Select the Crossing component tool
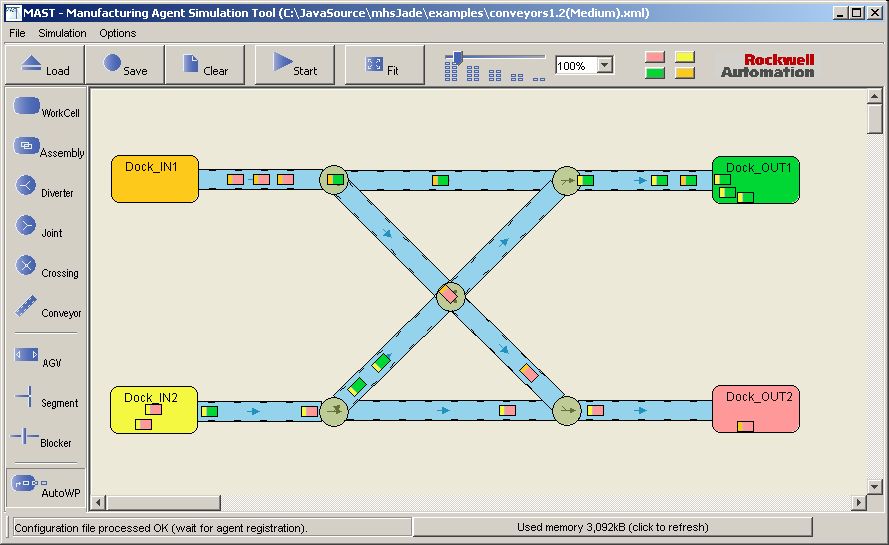Viewport: 889px width, 545px height. click(46, 267)
